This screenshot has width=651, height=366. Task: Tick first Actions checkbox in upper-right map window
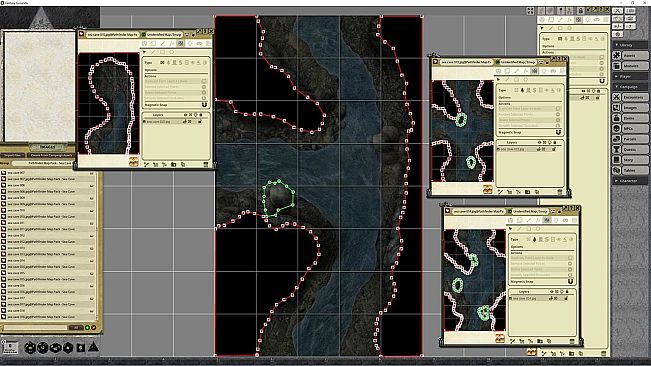(x=558, y=108)
